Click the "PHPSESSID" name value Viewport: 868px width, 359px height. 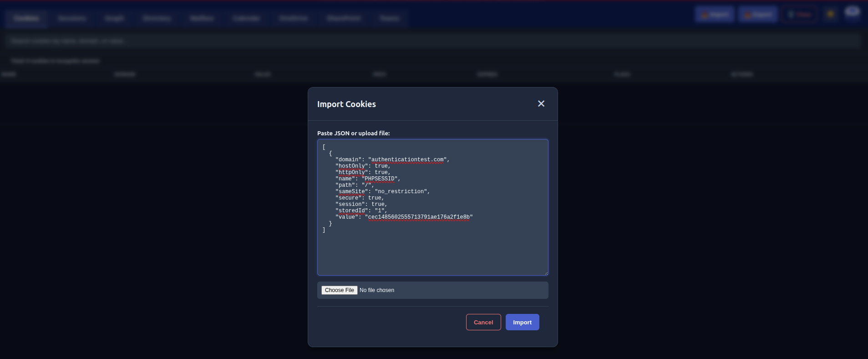(x=380, y=179)
